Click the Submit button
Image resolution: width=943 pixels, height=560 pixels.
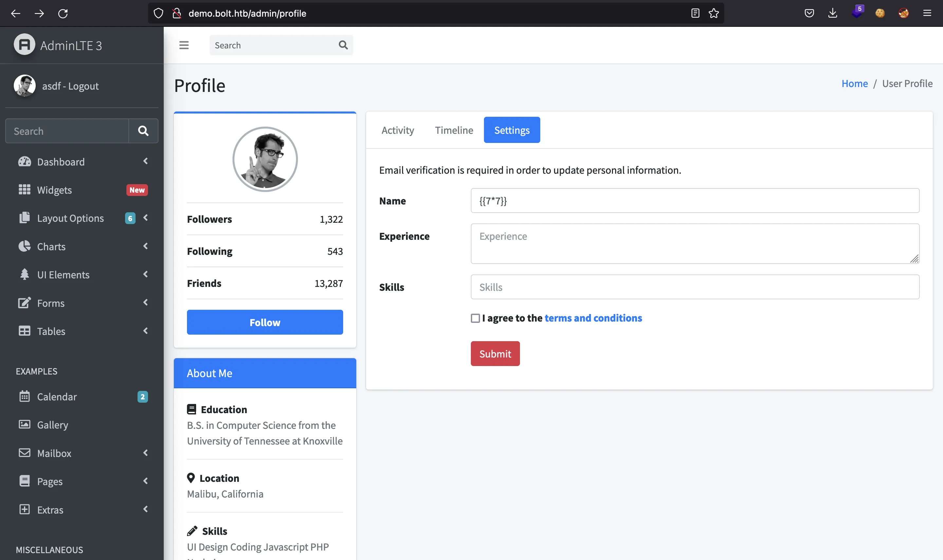(495, 353)
